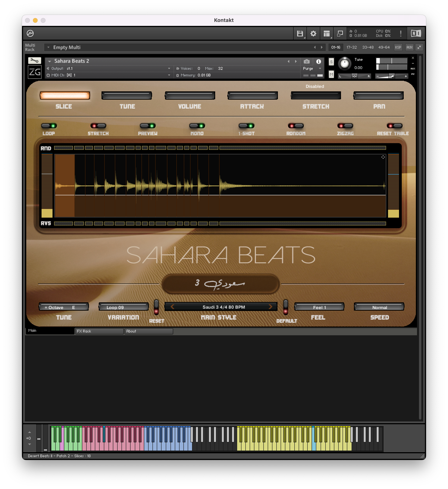Open the Feel 1 dropdown
This screenshot has height=489, width=448.
click(319, 307)
